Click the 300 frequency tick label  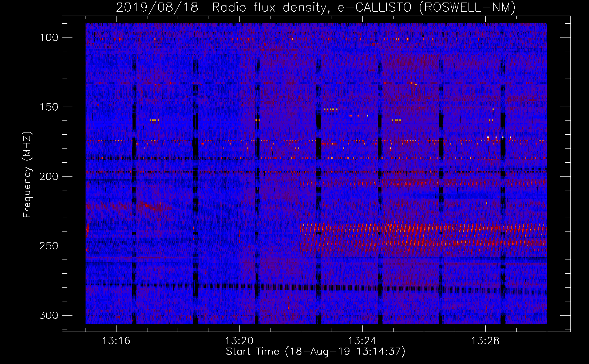(49, 315)
